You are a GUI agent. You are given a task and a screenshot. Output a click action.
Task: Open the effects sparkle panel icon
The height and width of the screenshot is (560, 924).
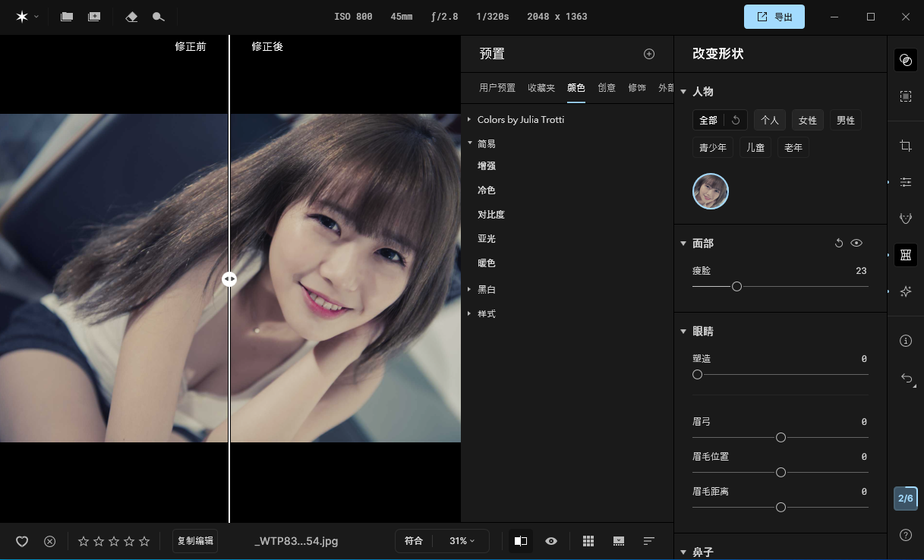pos(905,291)
